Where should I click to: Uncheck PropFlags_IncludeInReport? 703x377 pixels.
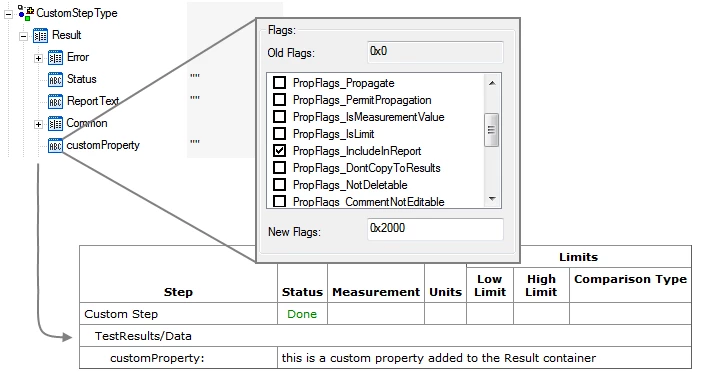coord(279,151)
